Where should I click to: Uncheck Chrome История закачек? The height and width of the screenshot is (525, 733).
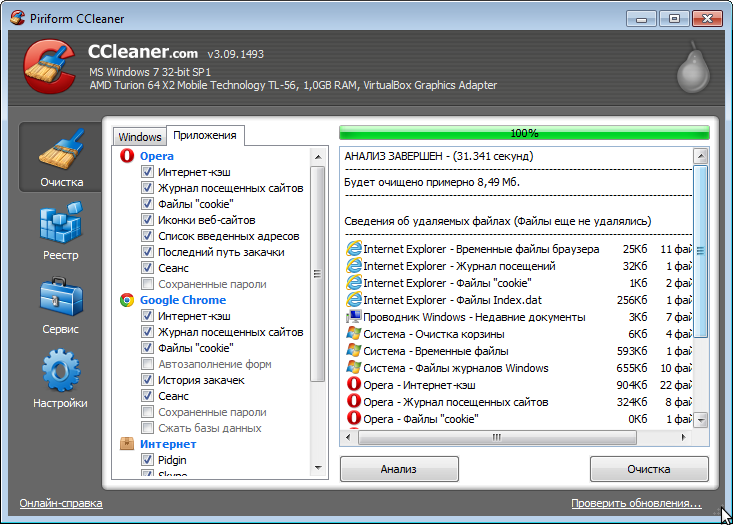point(147,380)
